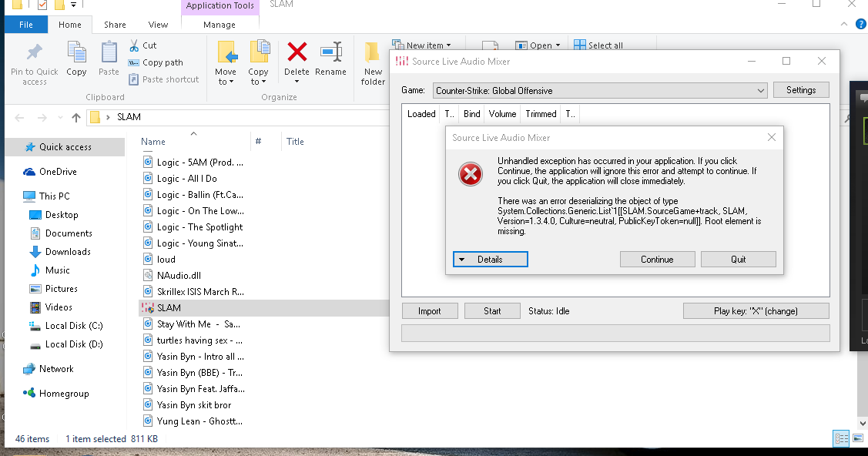
Task: Click the Up one level arrow
Action: click(76, 117)
